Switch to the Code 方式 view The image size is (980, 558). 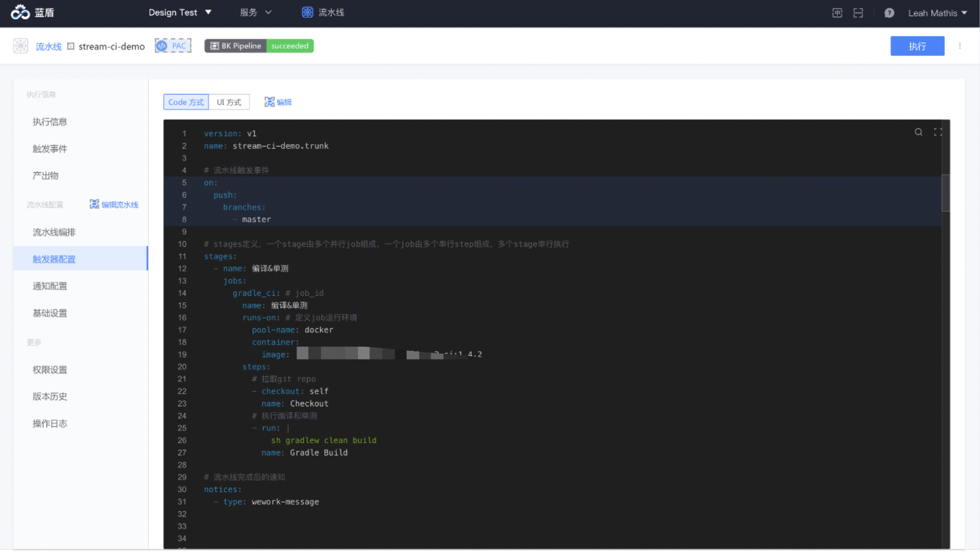click(x=185, y=102)
